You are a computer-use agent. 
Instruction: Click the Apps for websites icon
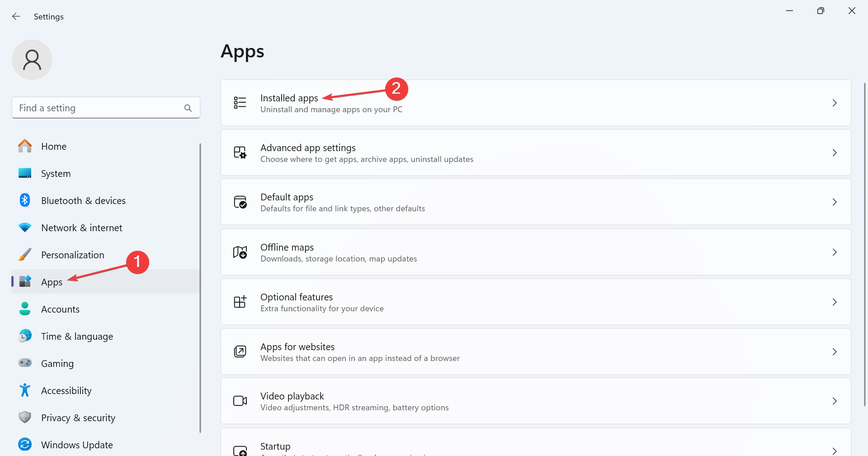(240, 351)
